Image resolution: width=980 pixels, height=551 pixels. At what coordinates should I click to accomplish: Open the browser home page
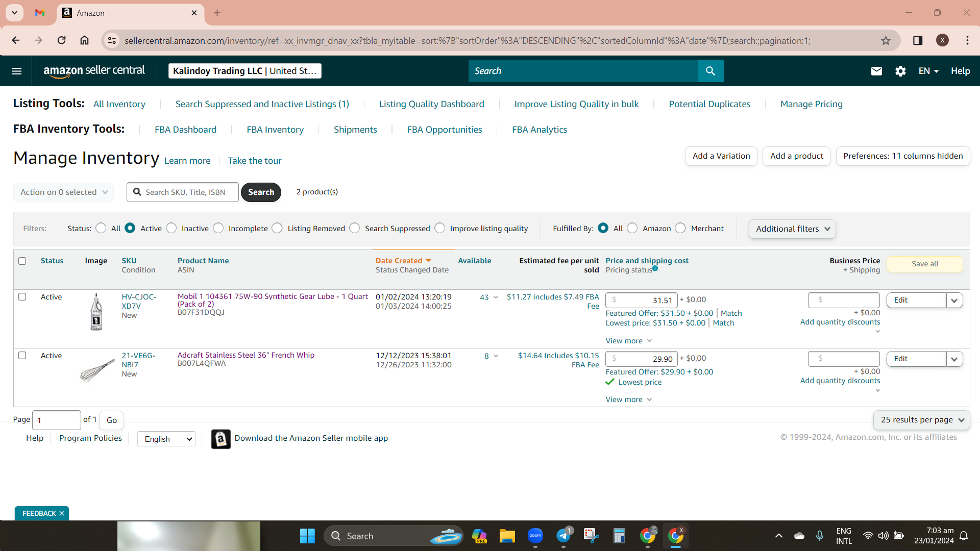tap(84, 40)
